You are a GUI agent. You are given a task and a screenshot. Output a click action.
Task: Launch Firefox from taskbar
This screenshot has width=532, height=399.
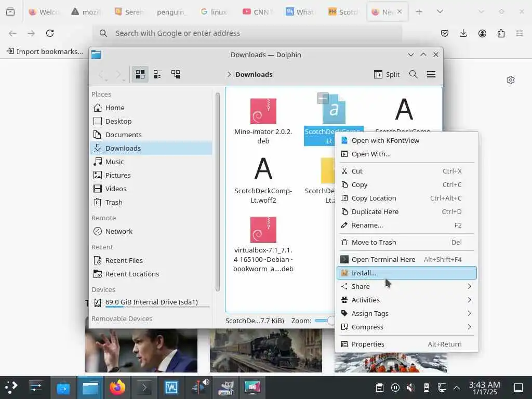117,387
